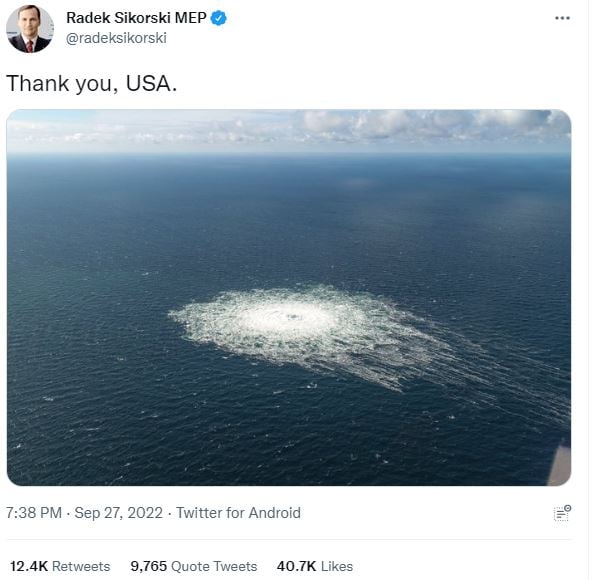Go to the @radeksikorski handle
This screenshot has height=580, width=595.
(x=116, y=38)
